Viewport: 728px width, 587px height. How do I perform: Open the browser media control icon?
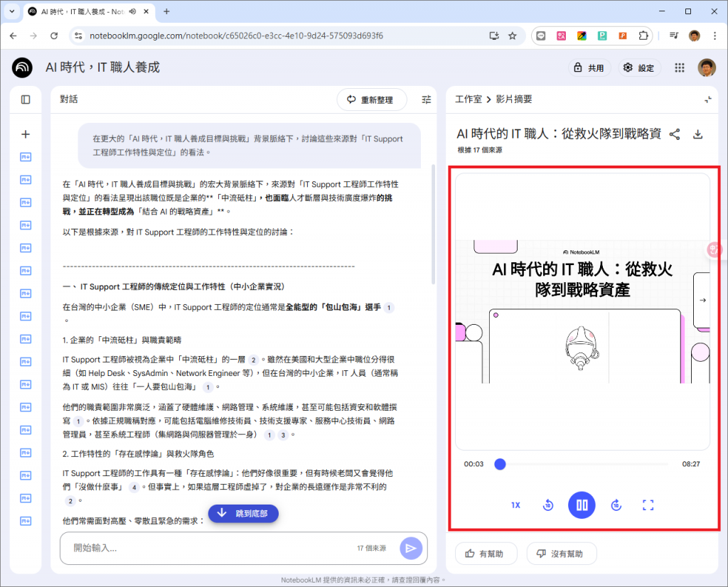(x=674, y=36)
